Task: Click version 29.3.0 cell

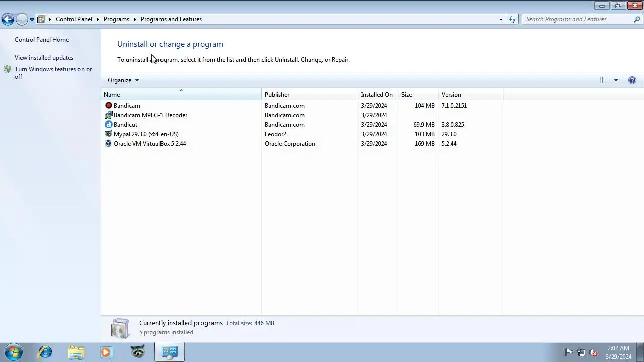Action: pos(449,134)
